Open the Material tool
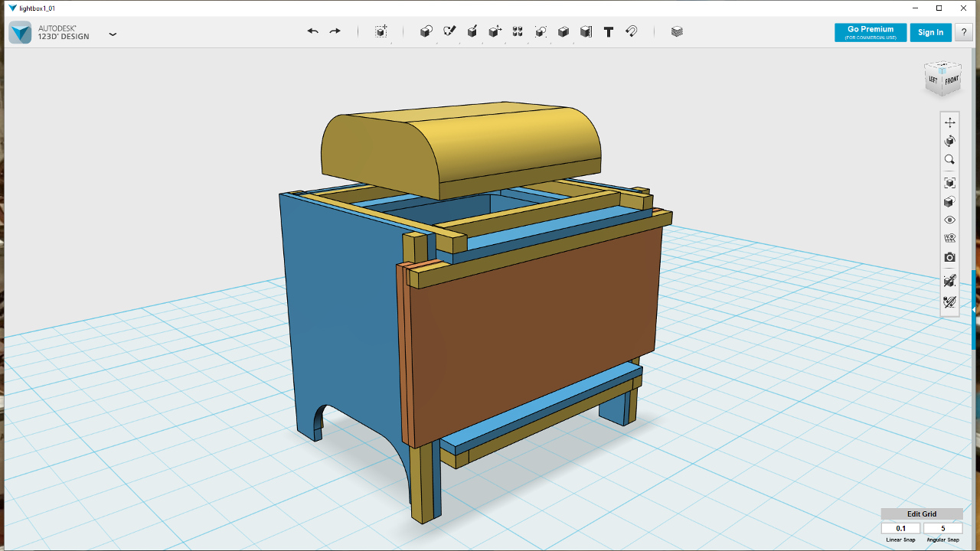 click(677, 31)
